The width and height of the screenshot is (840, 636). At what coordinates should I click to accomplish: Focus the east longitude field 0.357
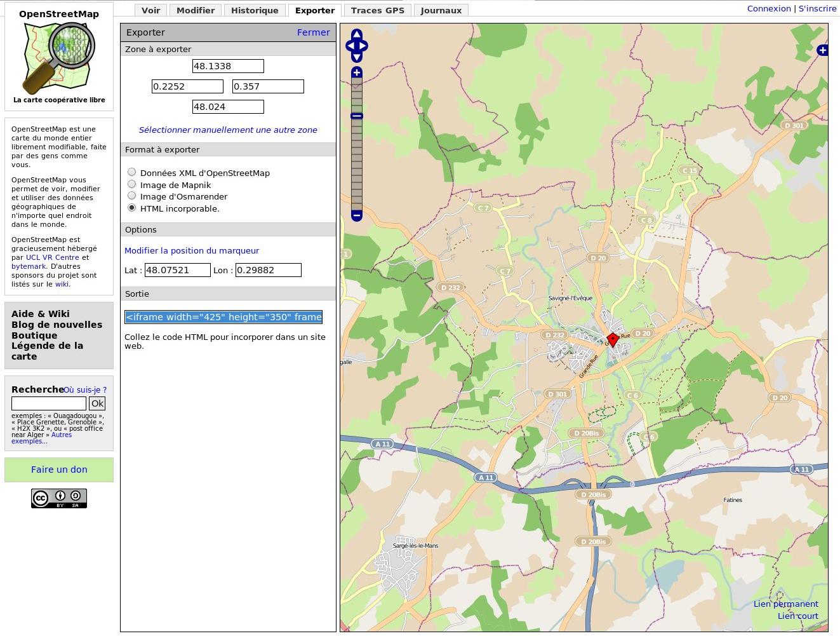[268, 86]
